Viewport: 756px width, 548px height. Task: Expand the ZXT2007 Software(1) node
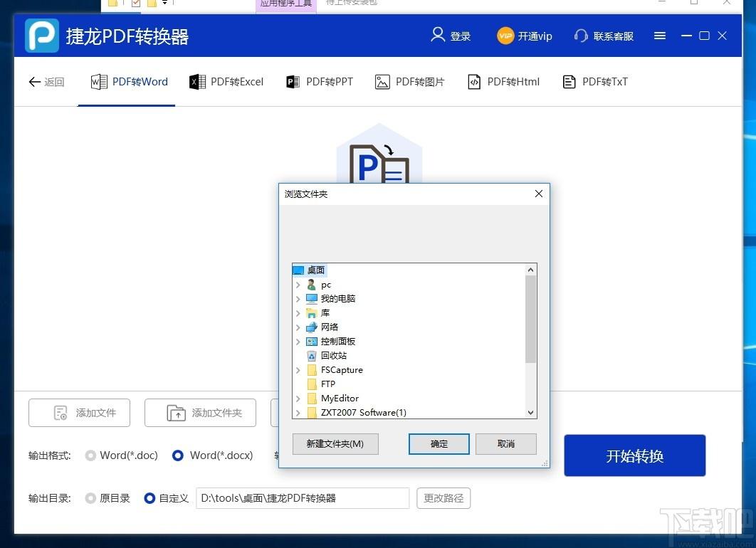coord(298,413)
